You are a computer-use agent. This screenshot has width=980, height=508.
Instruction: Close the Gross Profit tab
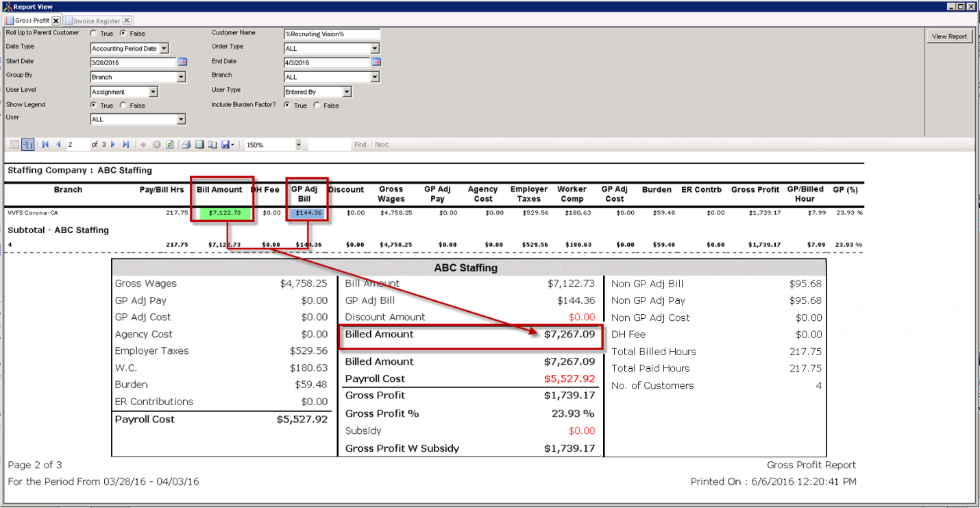click(x=56, y=21)
